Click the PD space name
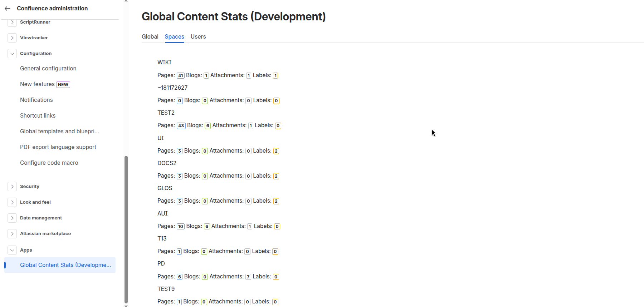This screenshot has width=644, height=307. coord(161,264)
